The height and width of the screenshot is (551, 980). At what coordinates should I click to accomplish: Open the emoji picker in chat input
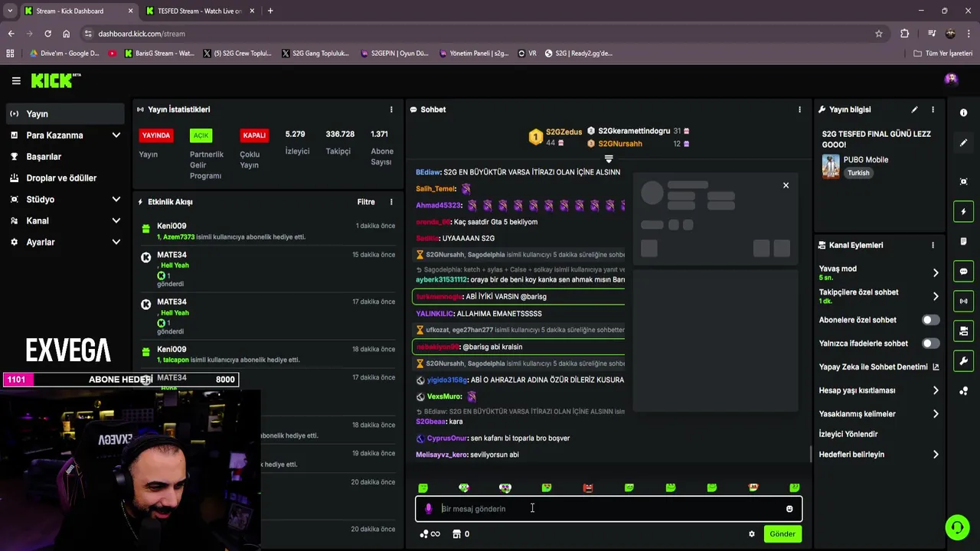click(x=789, y=509)
